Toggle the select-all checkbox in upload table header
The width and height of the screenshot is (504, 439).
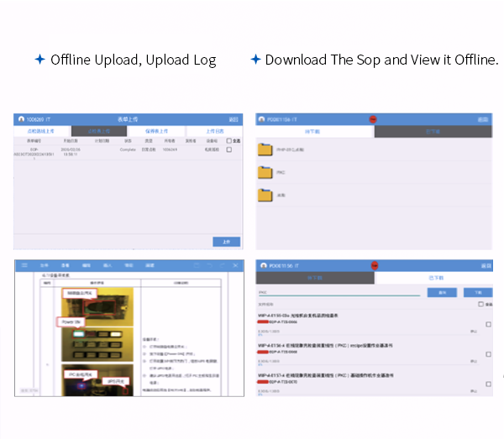pos(228,141)
